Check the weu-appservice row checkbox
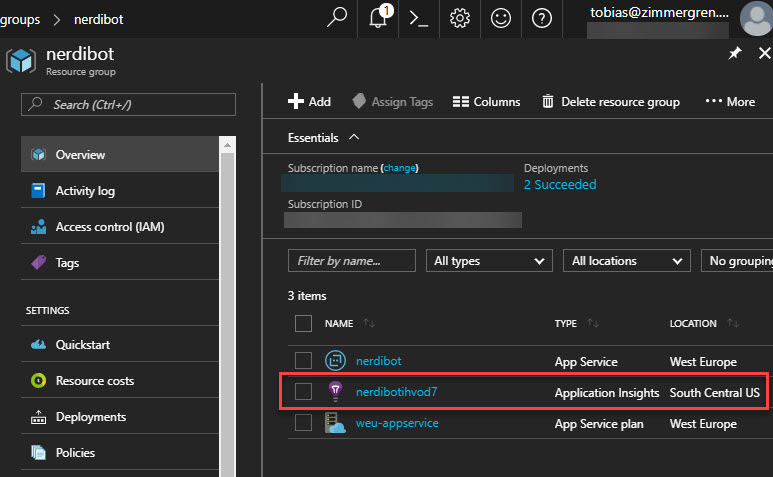773x477 pixels. point(303,423)
